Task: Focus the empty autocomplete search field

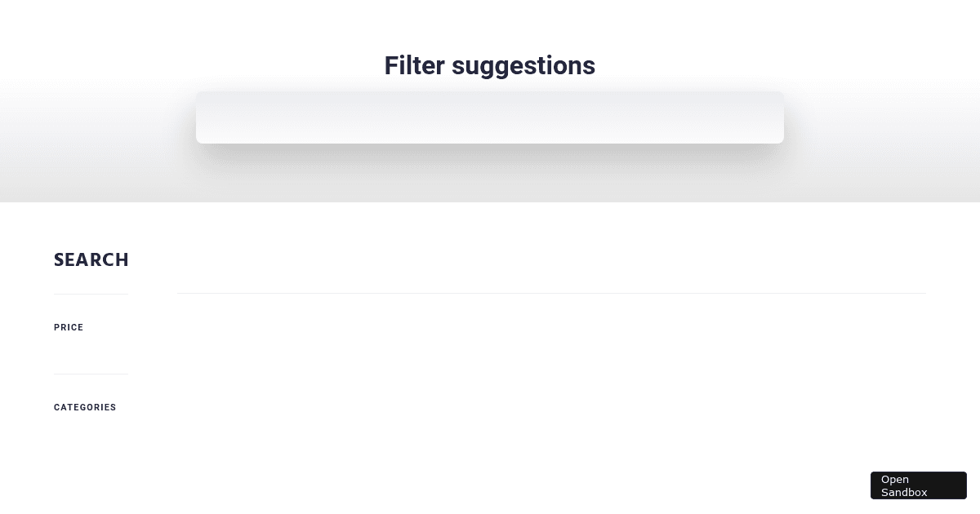Action: point(490,117)
